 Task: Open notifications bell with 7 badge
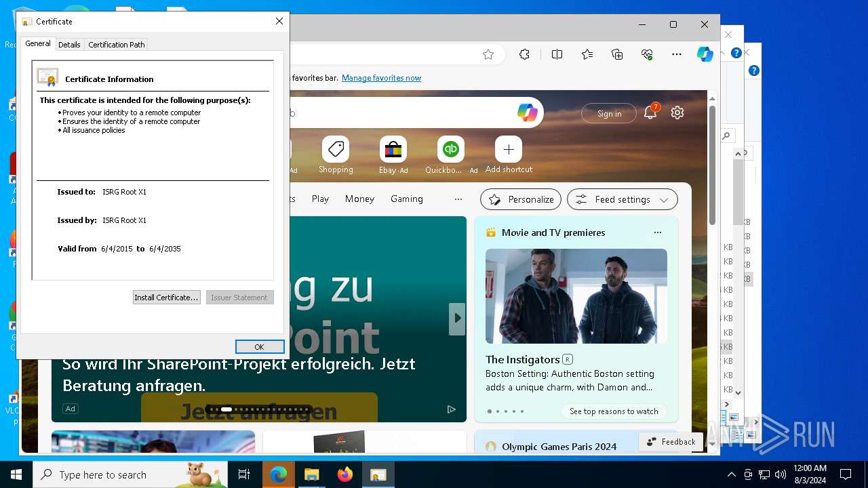pyautogui.click(x=650, y=113)
